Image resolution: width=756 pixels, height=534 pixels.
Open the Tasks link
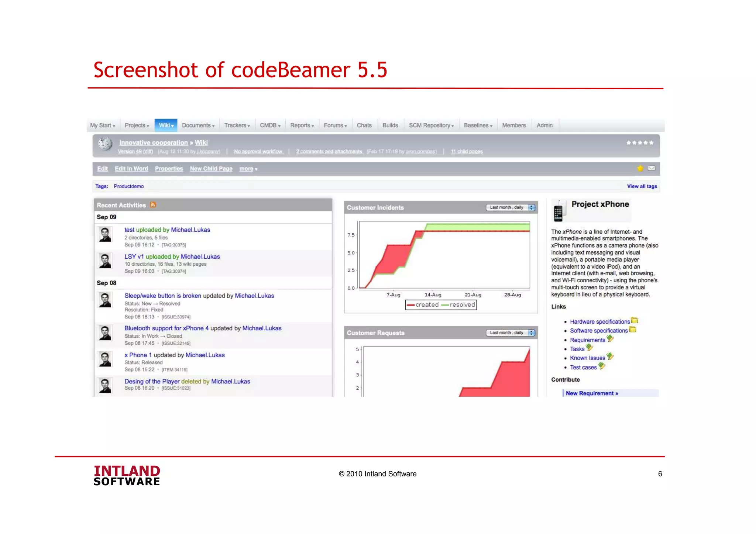click(577, 349)
